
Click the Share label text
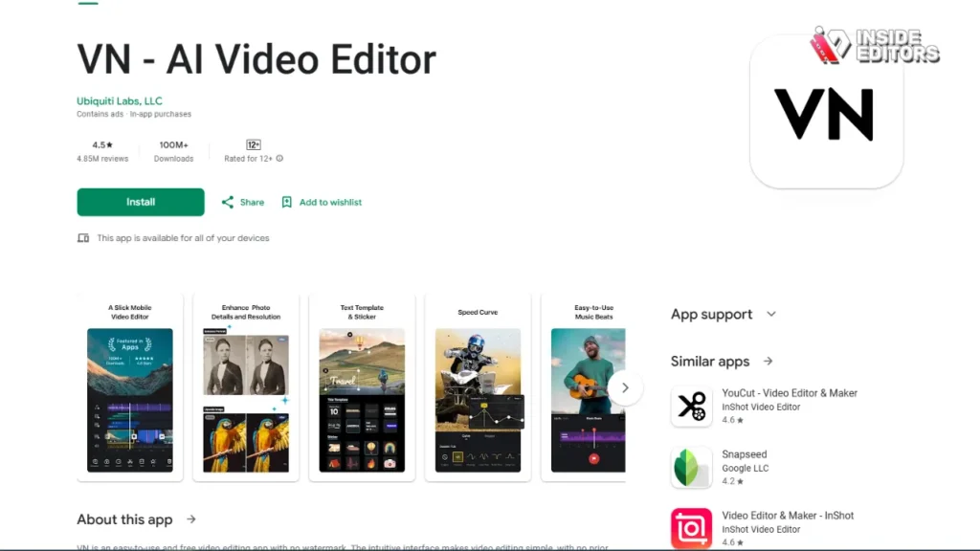[252, 203]
